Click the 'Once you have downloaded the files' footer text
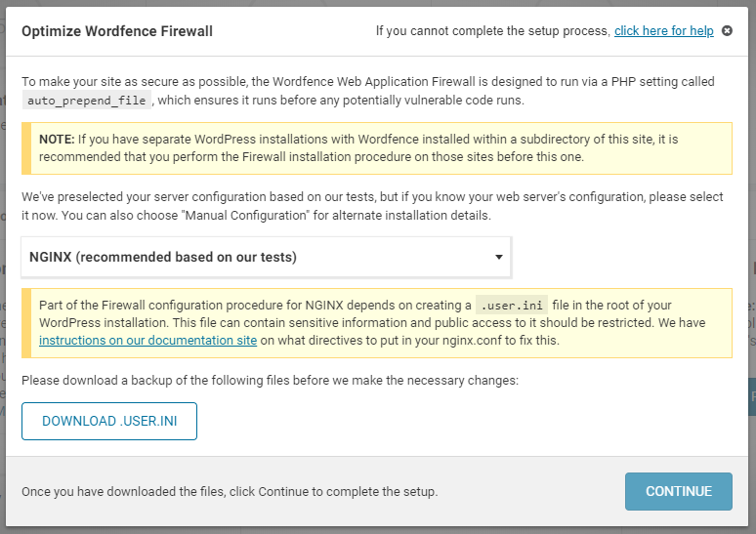The image size is (756, 534). 230,492
